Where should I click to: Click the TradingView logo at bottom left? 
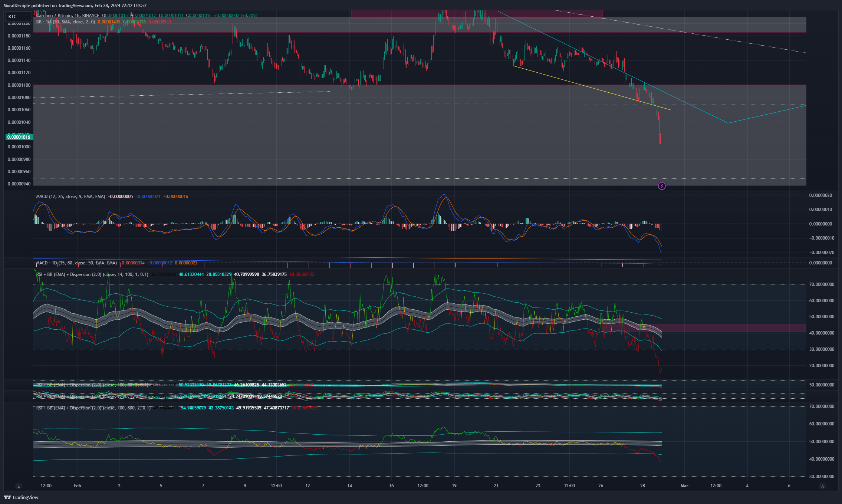[x=21, y=497]
